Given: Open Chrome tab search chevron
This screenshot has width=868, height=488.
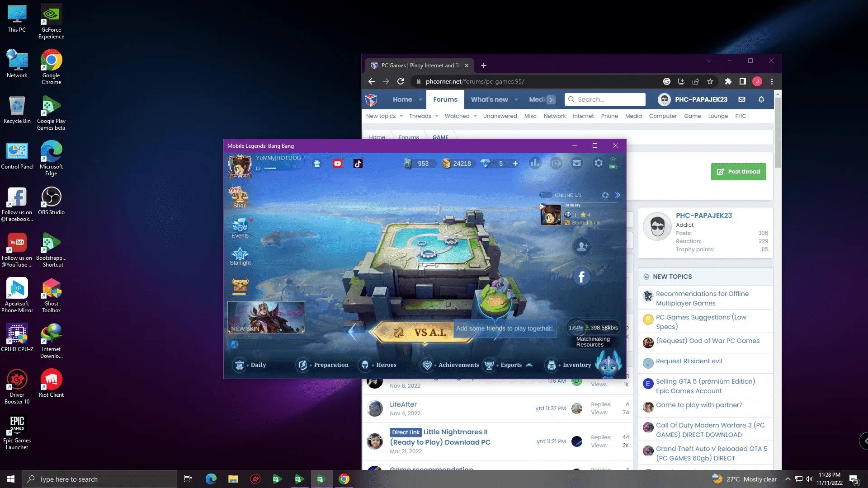Looking at the screenshot, I should (709, 61).
